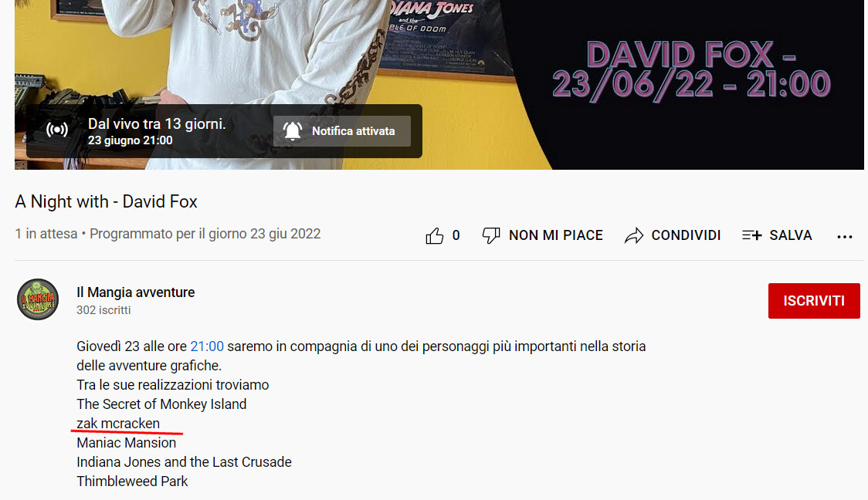This screenshot has height=500, width=868.
Task: Toggle the Notifica attivata reminder
Action: pos(342,131)
